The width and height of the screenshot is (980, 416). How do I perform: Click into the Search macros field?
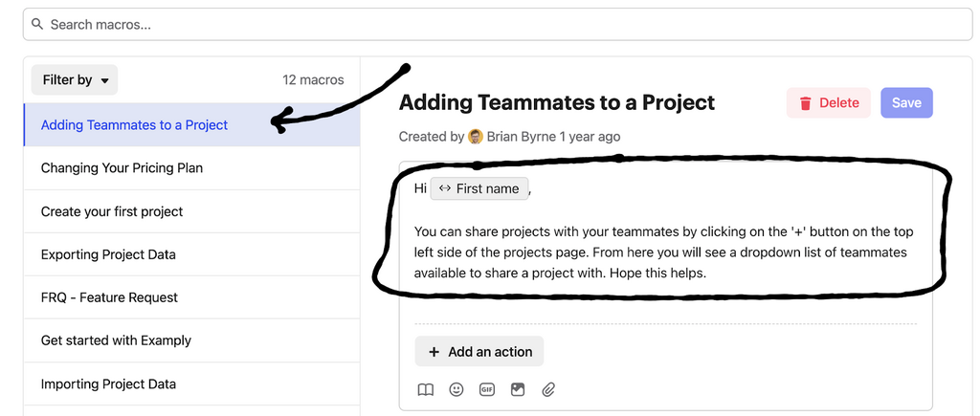tap(498, 24)
